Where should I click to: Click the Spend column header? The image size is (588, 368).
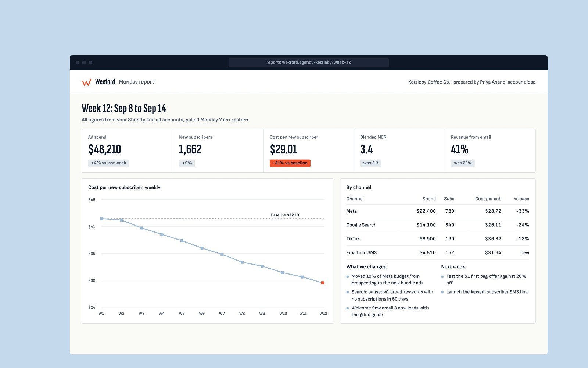click(x=429, y=199)
